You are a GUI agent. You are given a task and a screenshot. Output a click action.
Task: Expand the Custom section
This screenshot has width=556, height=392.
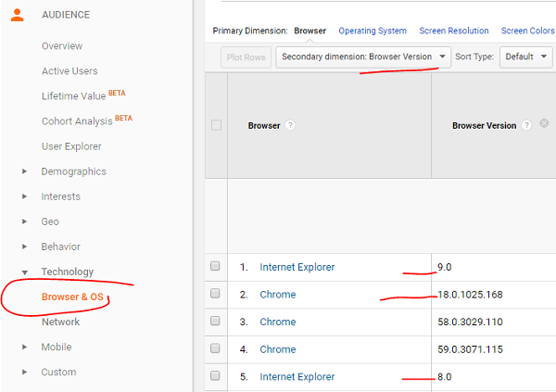pyautogui.click(x=24, y=373)
